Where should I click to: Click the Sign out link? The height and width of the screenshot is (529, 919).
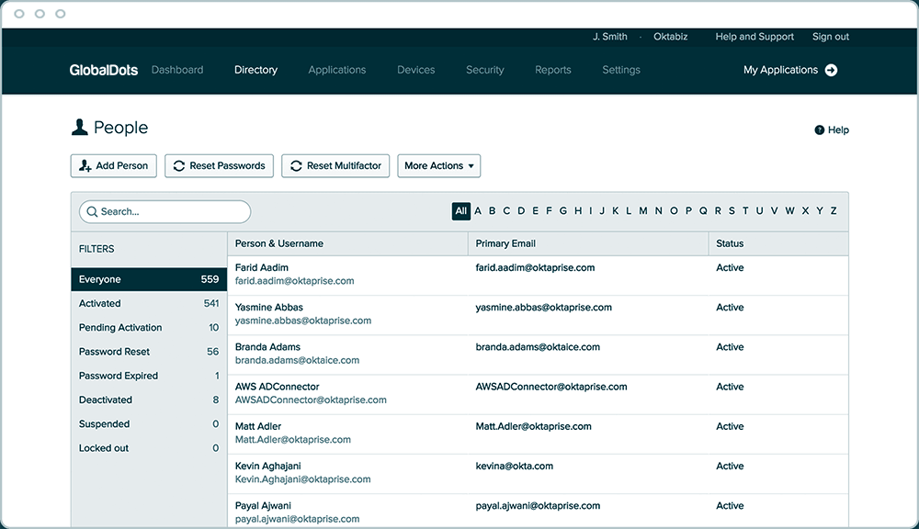830,36
